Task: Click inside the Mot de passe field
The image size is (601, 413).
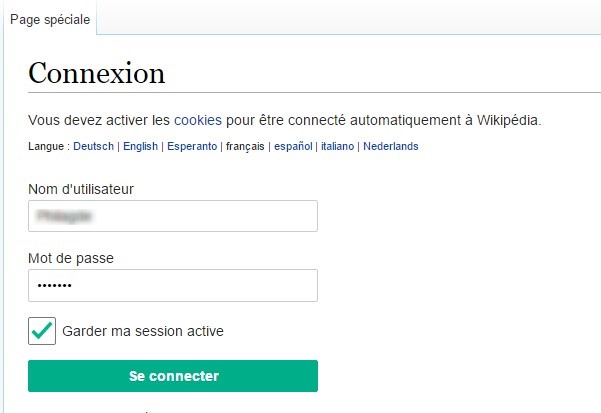Action: click(173, 285)
